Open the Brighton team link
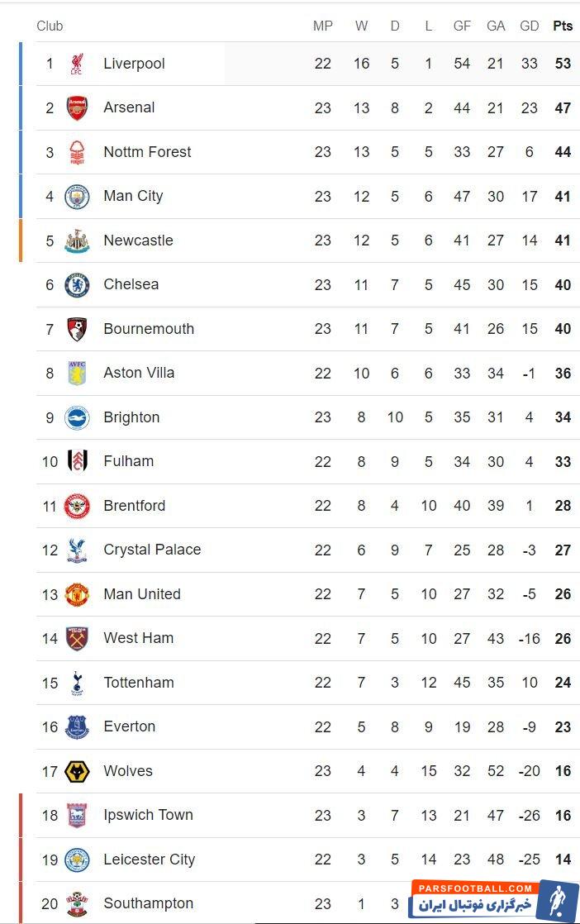 131,417
